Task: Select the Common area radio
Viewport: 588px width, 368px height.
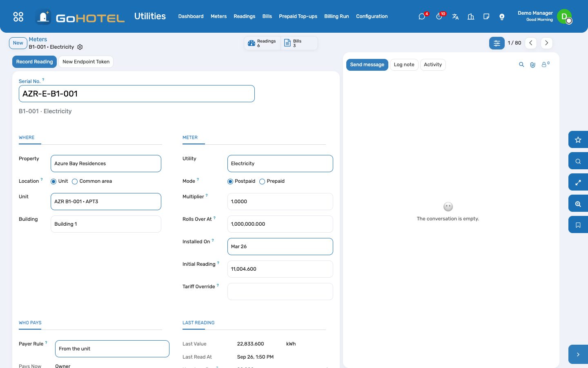Action: (x=75, y=182)
